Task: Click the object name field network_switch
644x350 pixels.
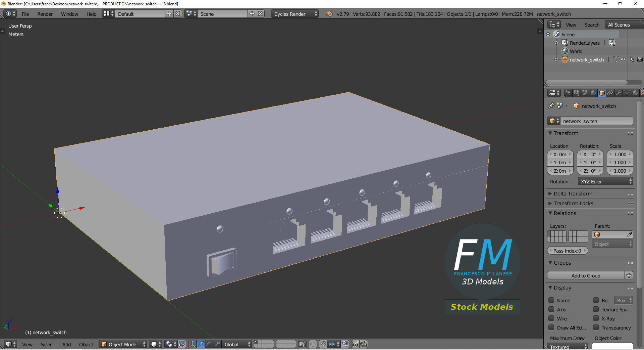Action: (x=596, y=121)
